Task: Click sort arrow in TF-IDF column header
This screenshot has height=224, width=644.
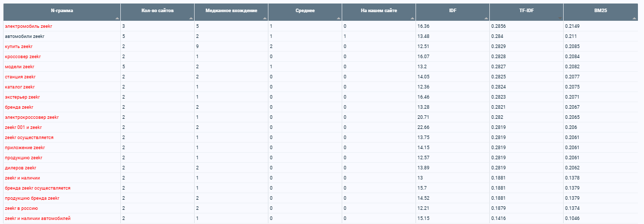Action: (560, 18)
